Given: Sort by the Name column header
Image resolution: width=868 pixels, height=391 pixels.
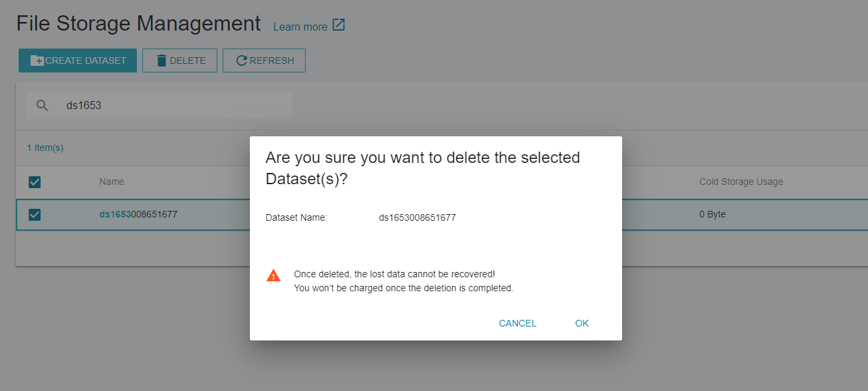Looking at the screenshot, I should 112,182.
